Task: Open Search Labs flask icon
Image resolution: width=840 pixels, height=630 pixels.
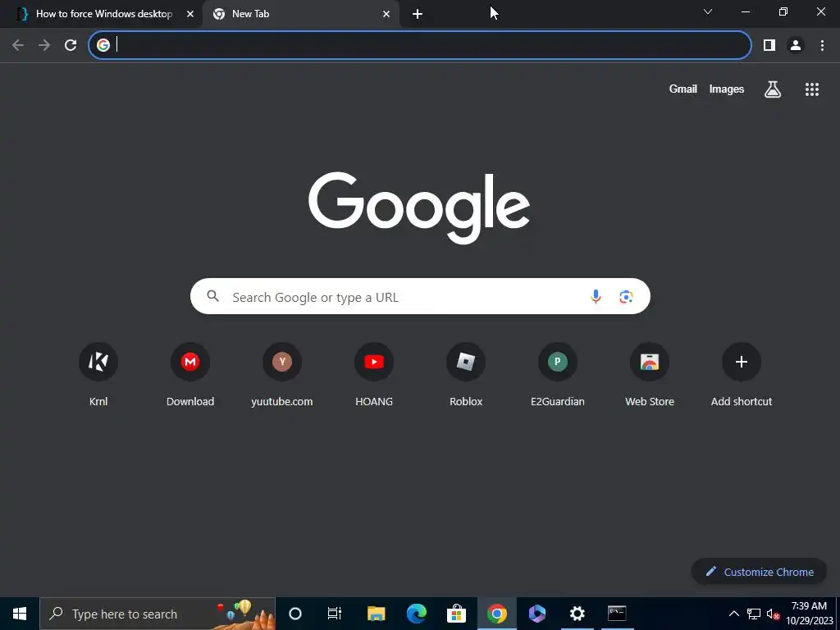Action: click(773, 89)
